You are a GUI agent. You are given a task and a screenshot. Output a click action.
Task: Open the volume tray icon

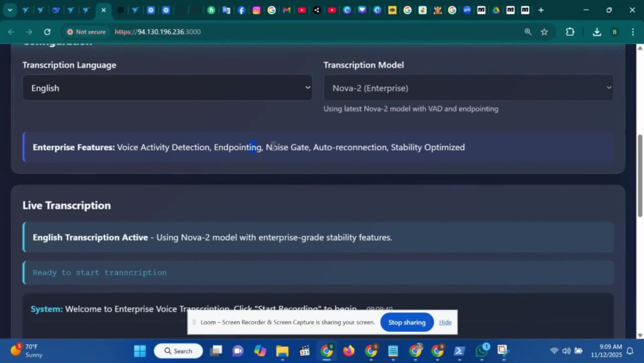tap(566, 351)
